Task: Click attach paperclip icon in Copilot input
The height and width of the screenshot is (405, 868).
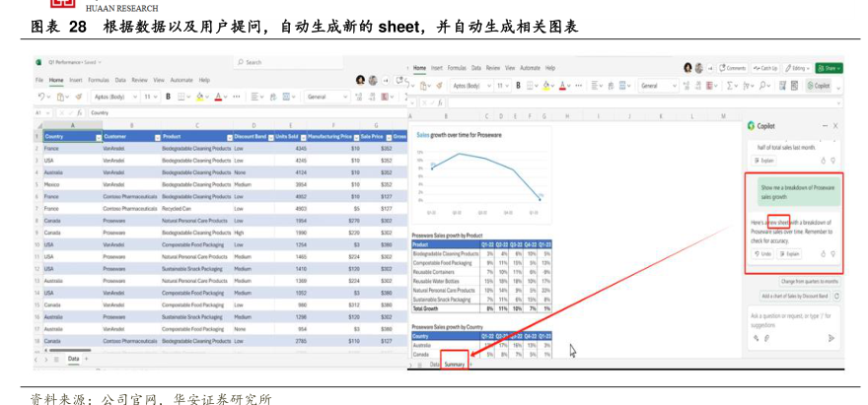Action: tap(766, 338)
